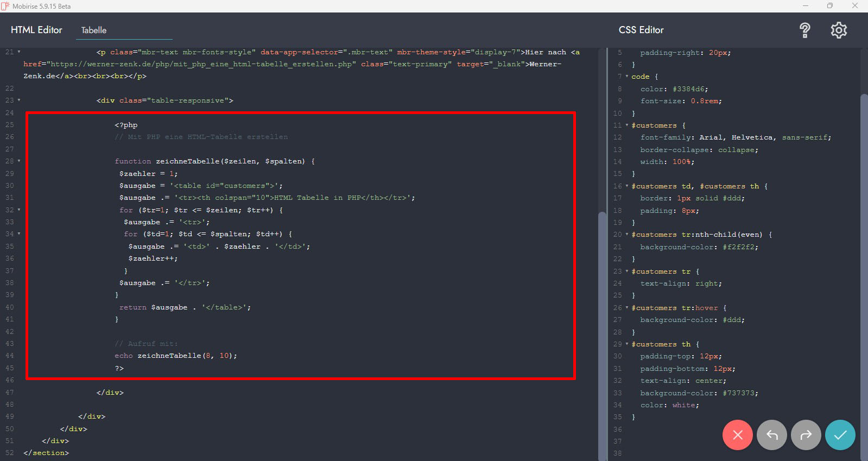The height and width of the screenshot is (461, 868).
Task: Click the CSS Editor heading
Action: click(641, 30)
